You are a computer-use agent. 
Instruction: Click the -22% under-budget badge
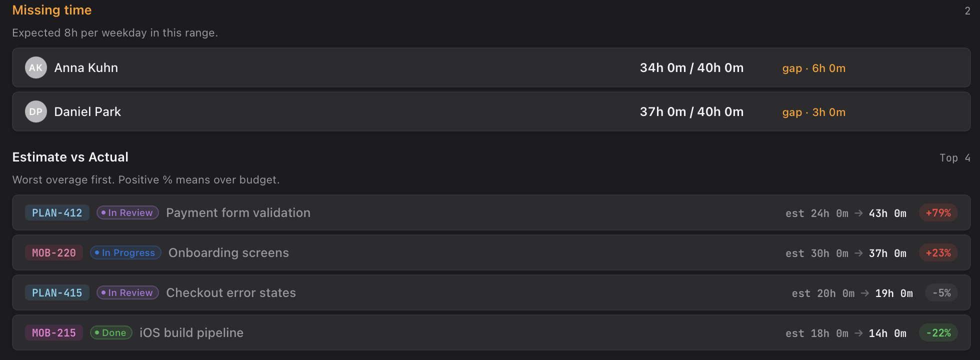(x=938, y=332)
